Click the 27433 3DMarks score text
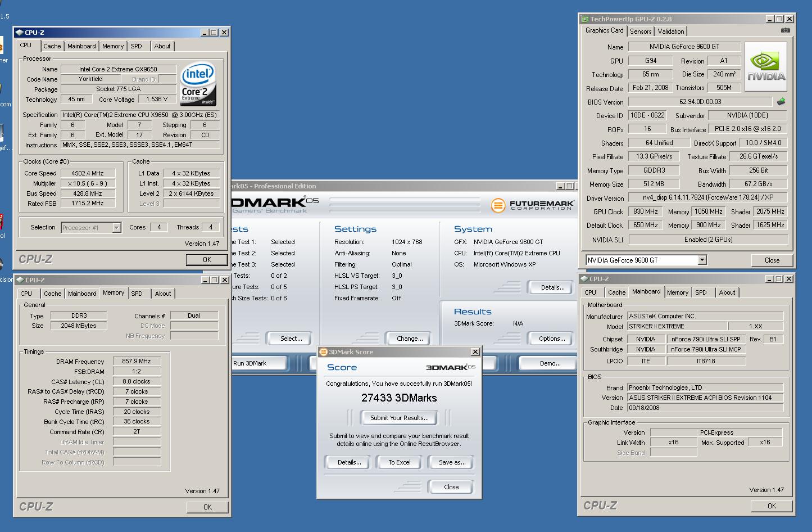Image resolution: width=812 pixels, height=532 pixels. 399,398
